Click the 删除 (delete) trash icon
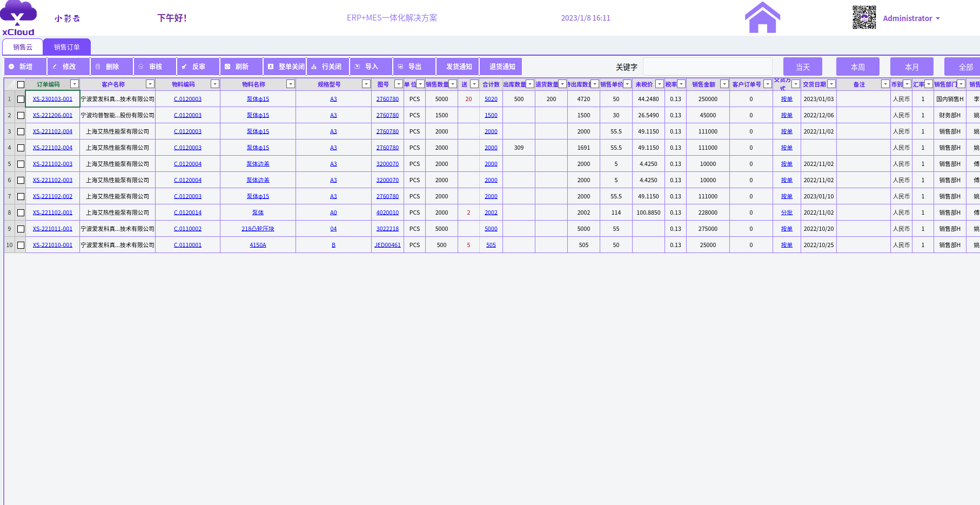980x505 pixels. tap(98, 67)
